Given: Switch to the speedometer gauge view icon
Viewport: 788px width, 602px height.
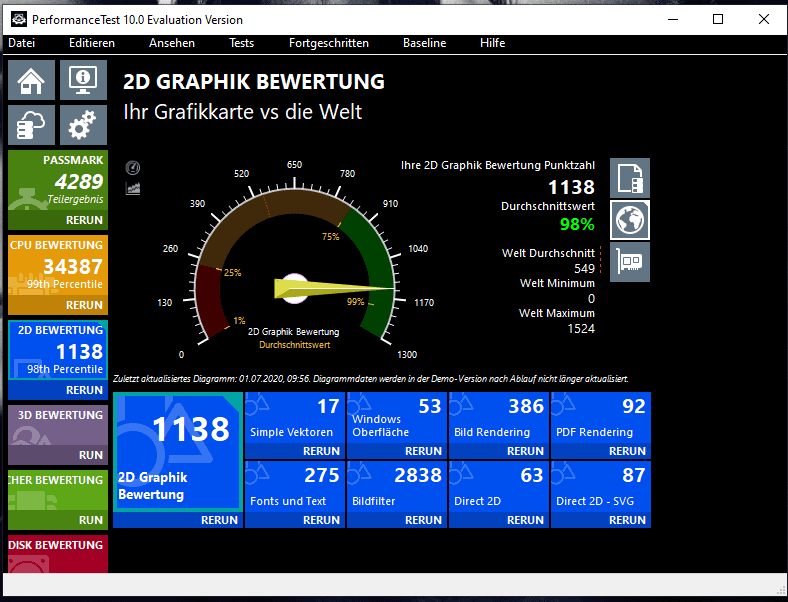Looking at the screenshot, I should point(133,167).
